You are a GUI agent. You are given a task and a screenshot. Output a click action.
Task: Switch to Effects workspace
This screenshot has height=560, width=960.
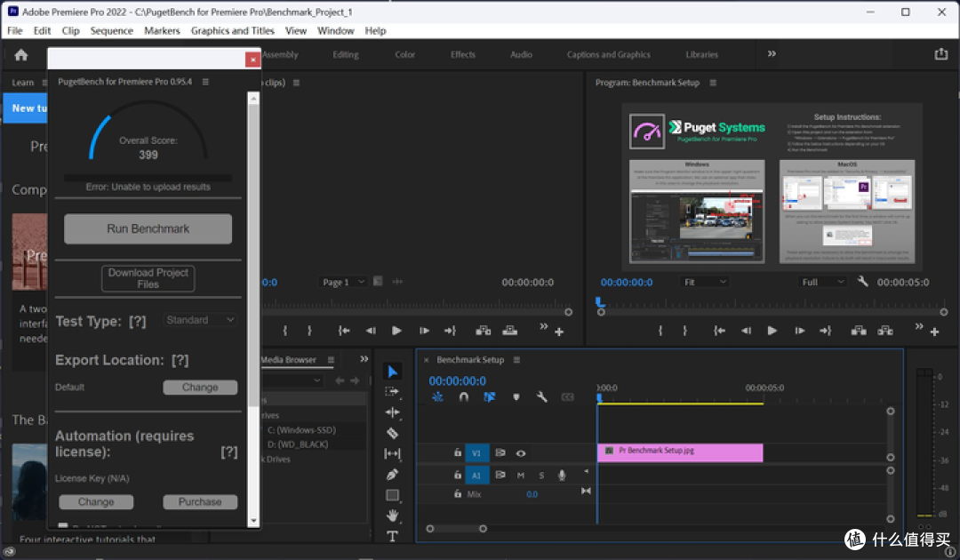[x=463, y=54]
